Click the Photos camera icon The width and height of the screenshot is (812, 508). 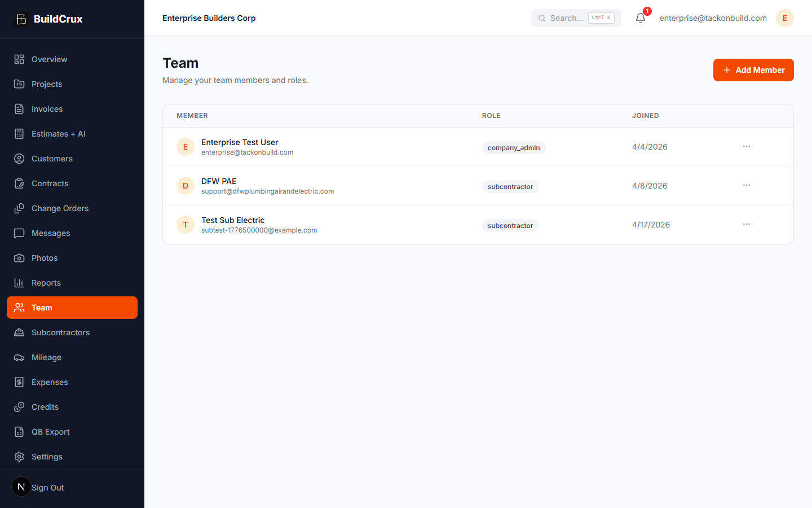click(x=19, y=258)
